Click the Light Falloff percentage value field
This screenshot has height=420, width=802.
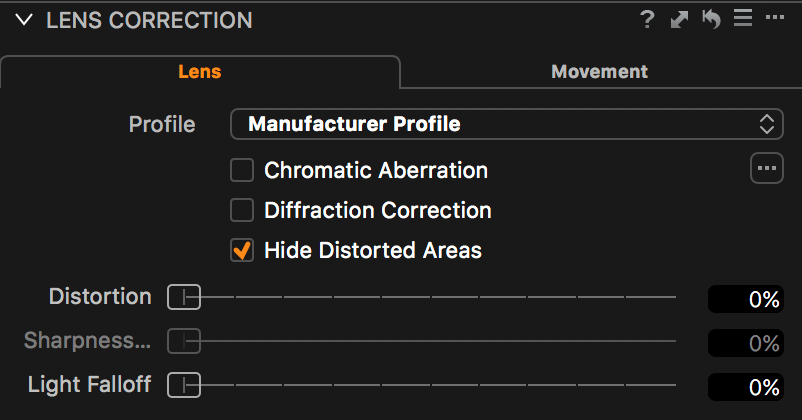point(746,387)
